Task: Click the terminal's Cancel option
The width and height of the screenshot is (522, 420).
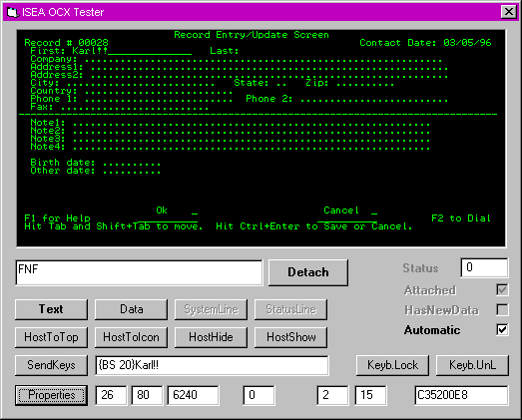Action: [x=341, y=210]
